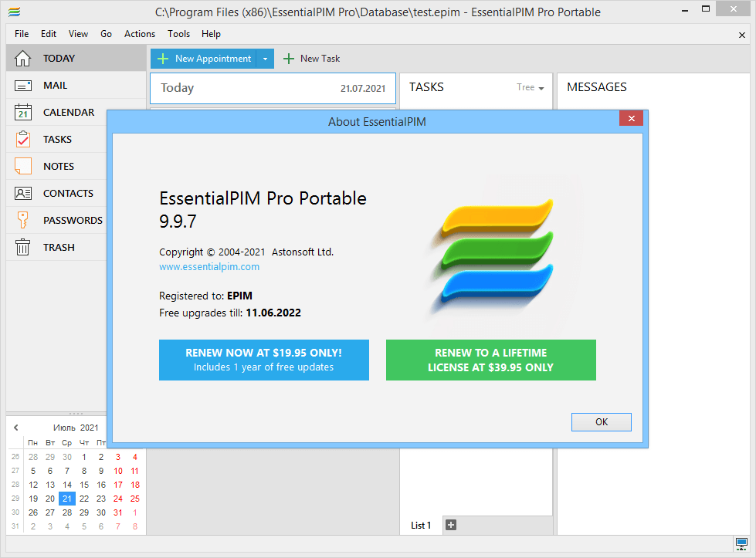The width and height of the screenshot is (756, 558).
Task: Click the Today header date 21.07.2021
Action: click(363, 89)
